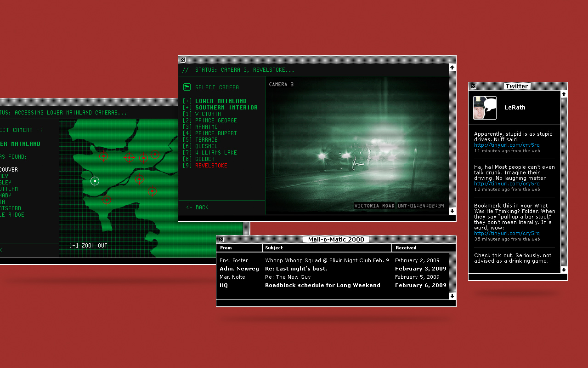Open the Re: Last night's bust email
The height and width of the screenshot is (368, 588).
click(x=302, y=269)
